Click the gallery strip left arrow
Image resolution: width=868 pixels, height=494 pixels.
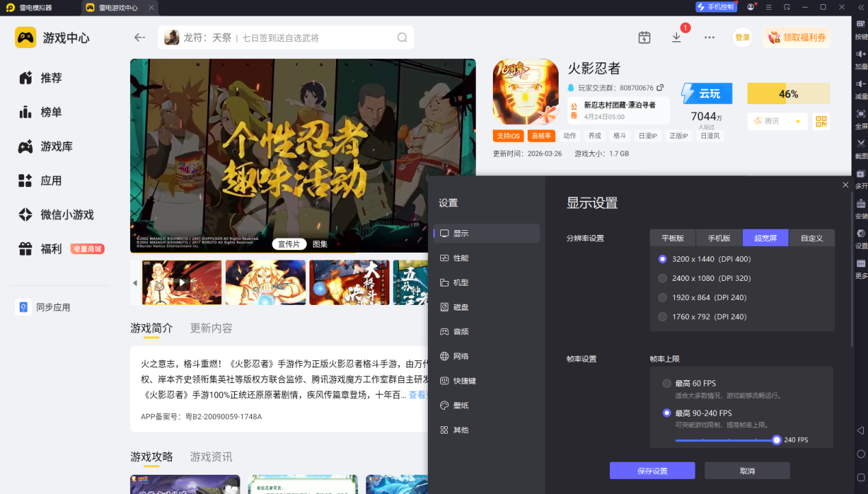[135, 282]
